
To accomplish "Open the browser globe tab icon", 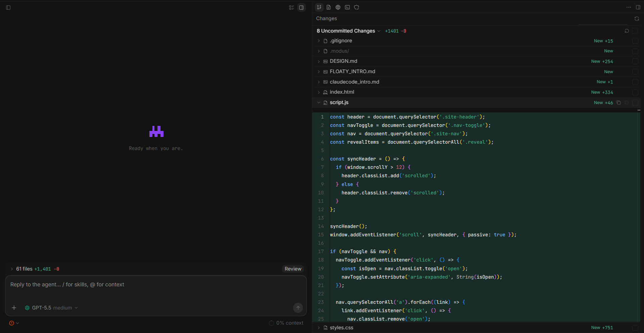I will [x=338, y=7].
